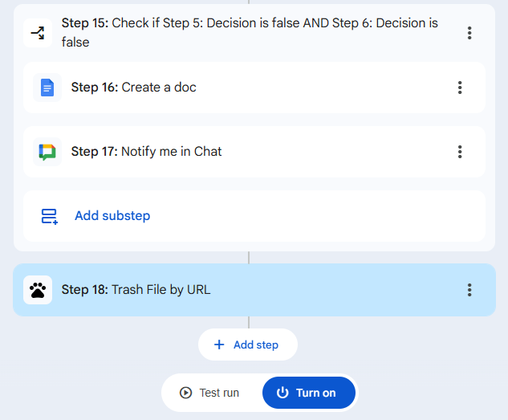Open Step 15 more options menu
This screenshot has height=420, width=508.
pos(469,33)
